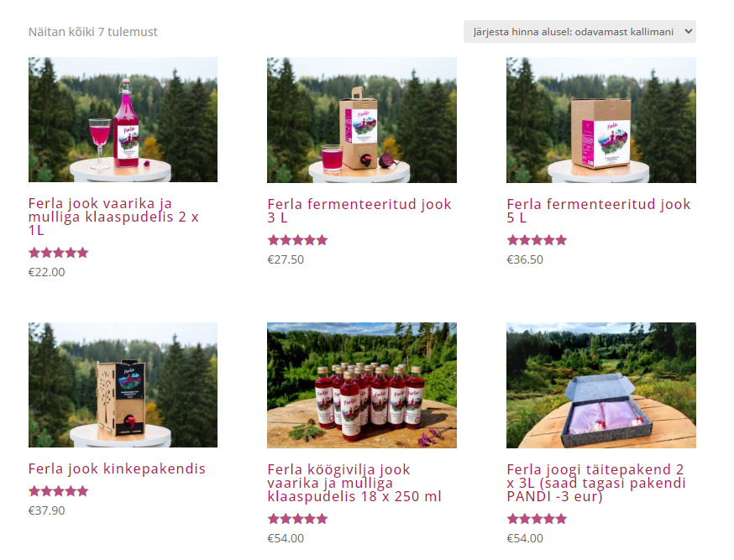This screenshot has height=560, width=734.
Task: Click the star rating above the €36.50 price
Action: [537, 240]
